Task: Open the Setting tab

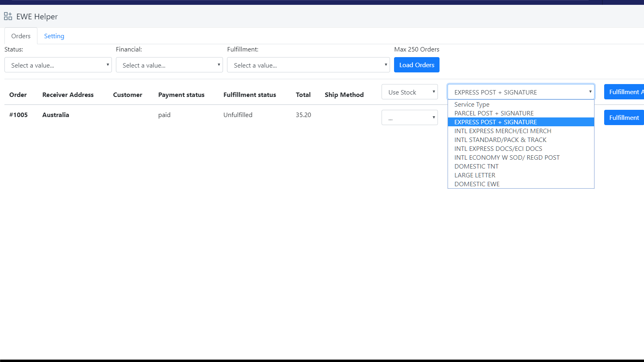Action: click(x=54, y=36)
